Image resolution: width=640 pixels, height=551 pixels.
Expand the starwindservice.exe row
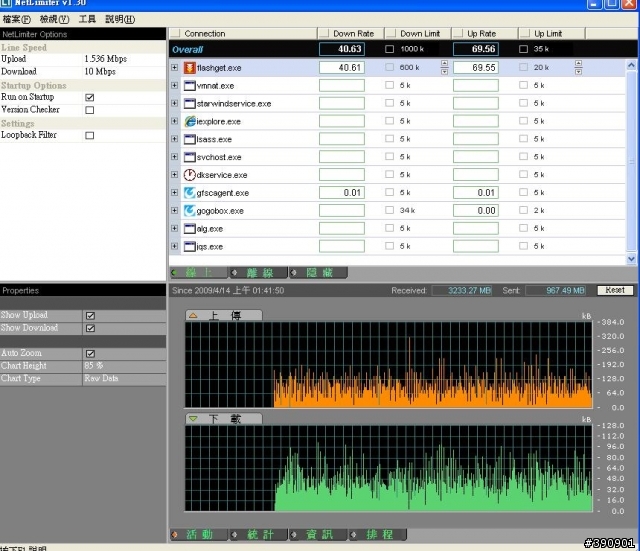(175, 103)
